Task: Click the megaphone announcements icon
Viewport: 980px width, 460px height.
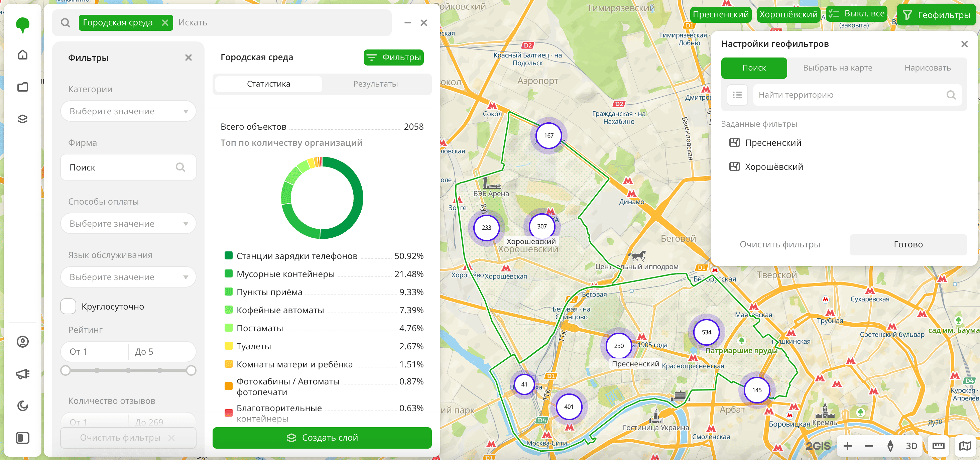Action: coord(23,374)
